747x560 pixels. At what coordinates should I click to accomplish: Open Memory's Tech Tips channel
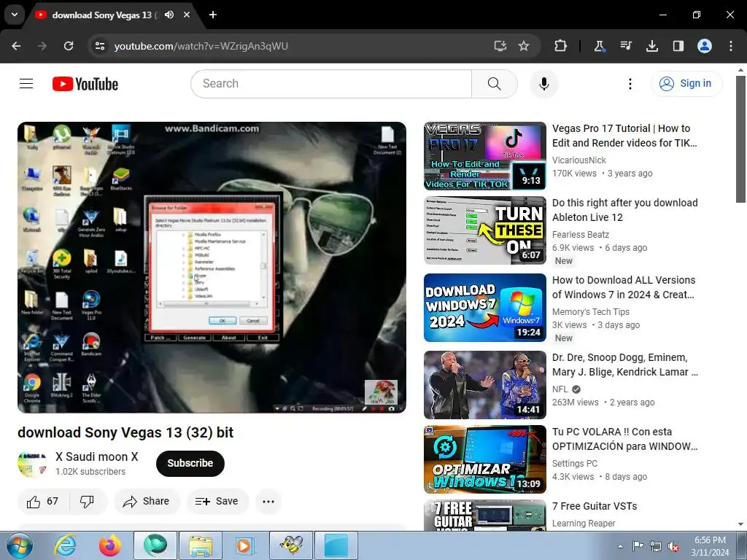591,312
